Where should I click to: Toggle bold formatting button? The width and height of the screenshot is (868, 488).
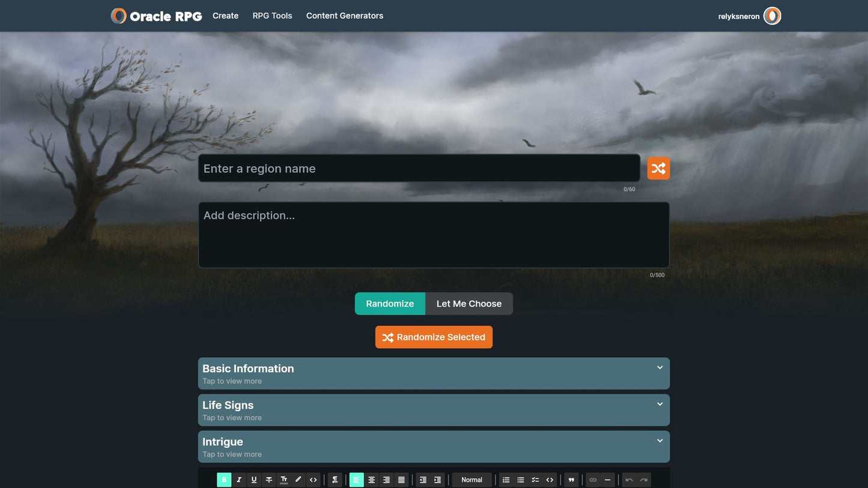tap(224, 480)
